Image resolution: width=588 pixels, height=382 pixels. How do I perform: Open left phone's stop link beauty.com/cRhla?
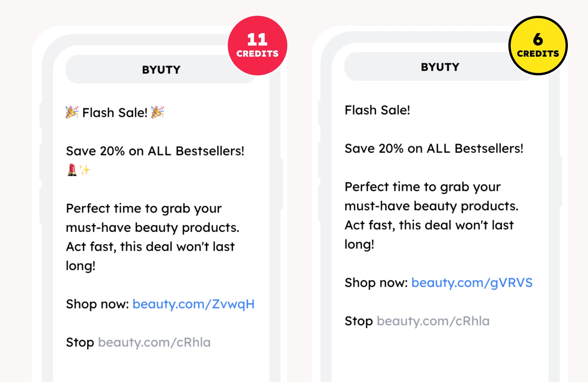(x=154, y=342)
